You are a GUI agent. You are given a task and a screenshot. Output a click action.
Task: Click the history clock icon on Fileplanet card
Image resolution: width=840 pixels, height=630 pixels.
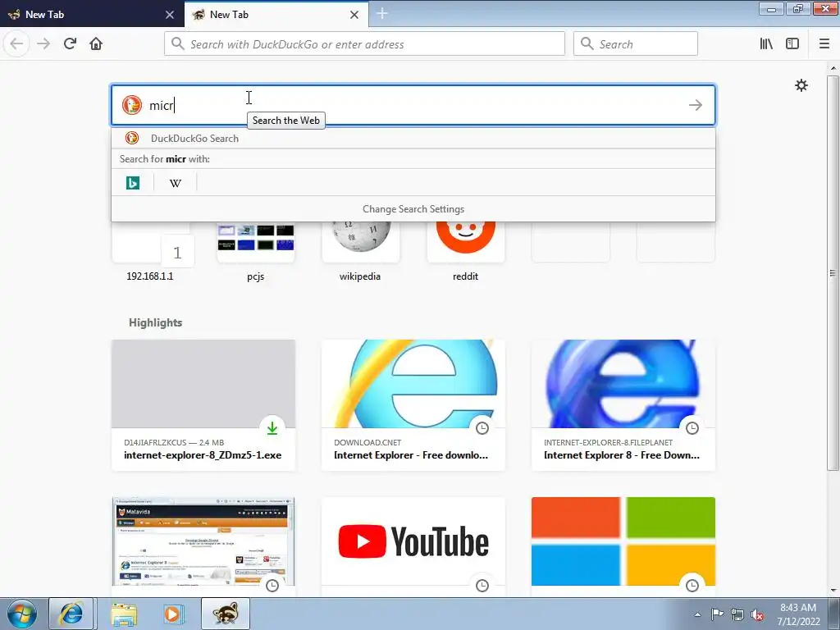tap(692, 428)
